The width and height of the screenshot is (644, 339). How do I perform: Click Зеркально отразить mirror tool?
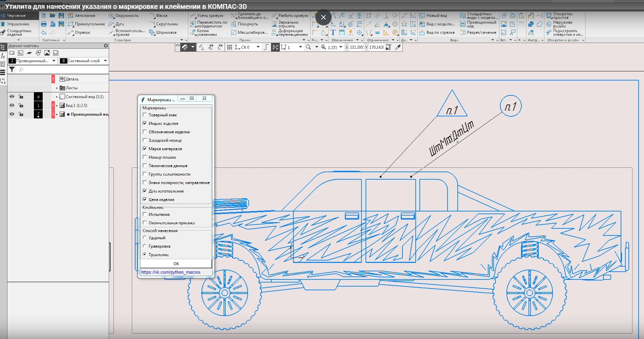[285, 24]
